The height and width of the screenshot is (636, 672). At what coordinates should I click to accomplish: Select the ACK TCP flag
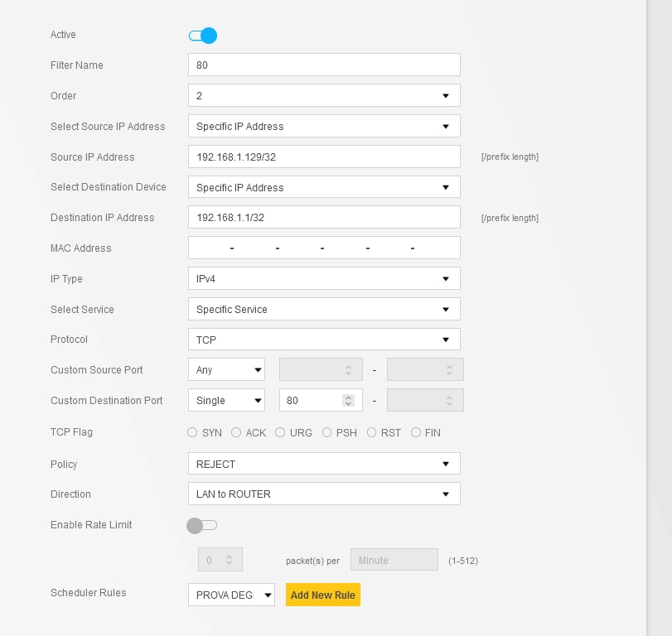pos(236,432)
